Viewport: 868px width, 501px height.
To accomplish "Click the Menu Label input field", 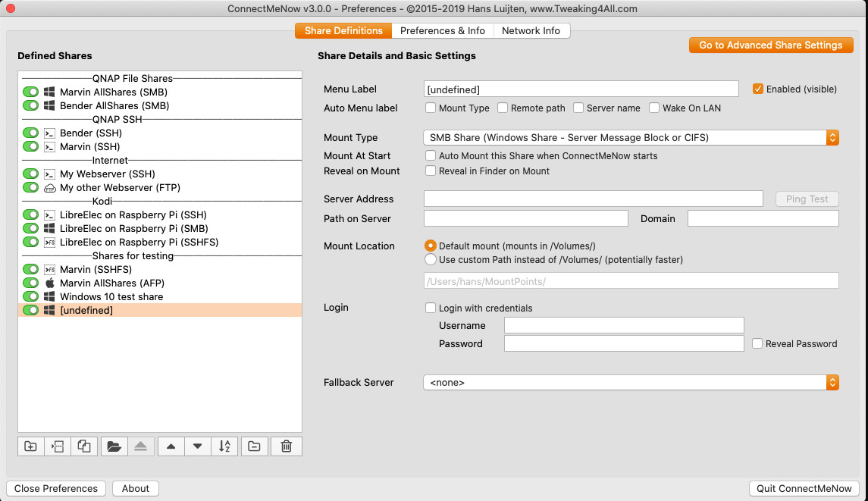I will tap(581, 89).
